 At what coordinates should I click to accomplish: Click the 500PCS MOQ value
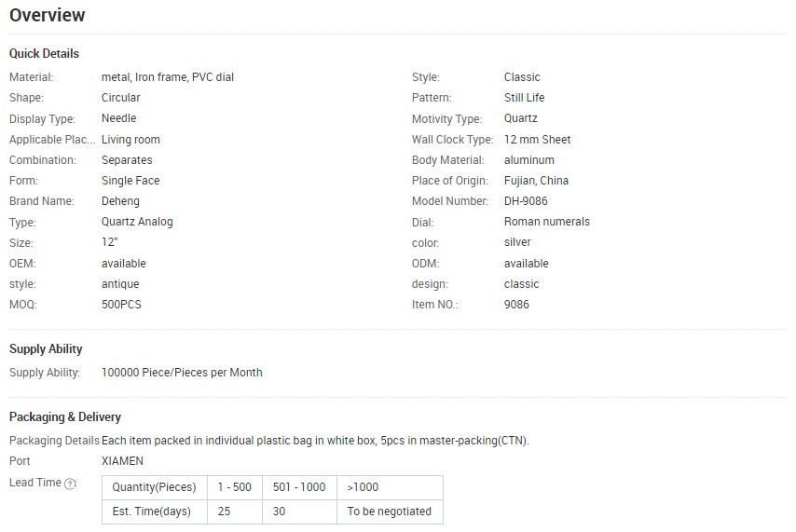click(x=121, y=305)
